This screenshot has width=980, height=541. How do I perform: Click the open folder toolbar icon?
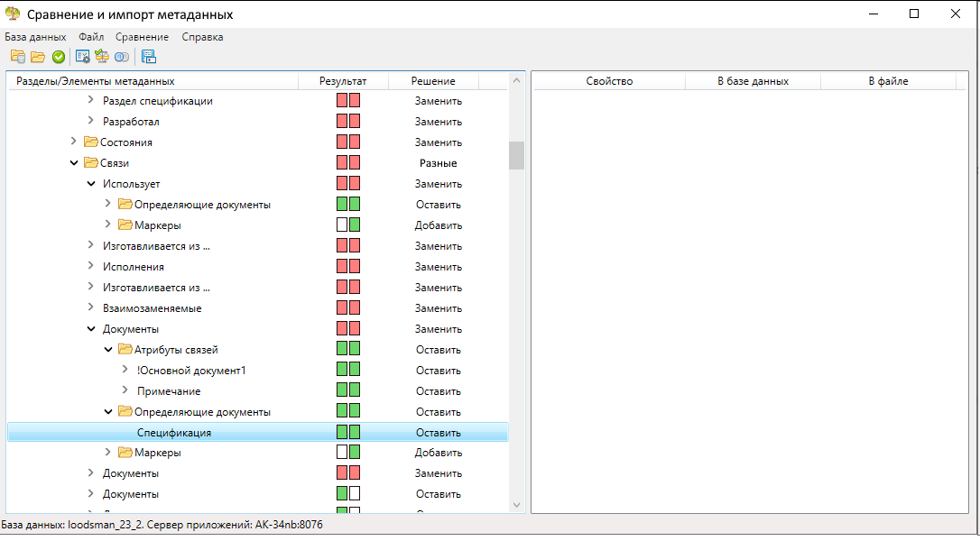(x=38, y=57)
